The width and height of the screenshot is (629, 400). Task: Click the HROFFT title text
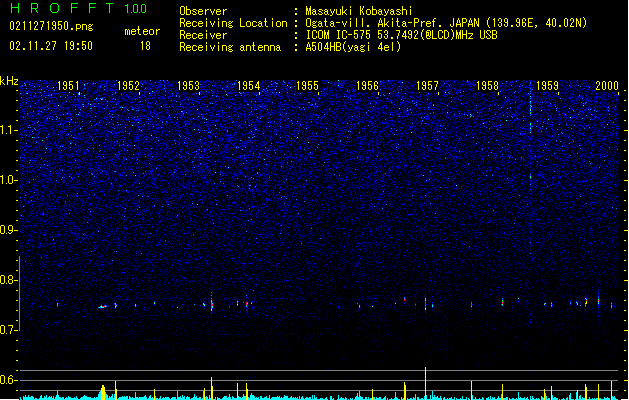[x=62, y=8]
